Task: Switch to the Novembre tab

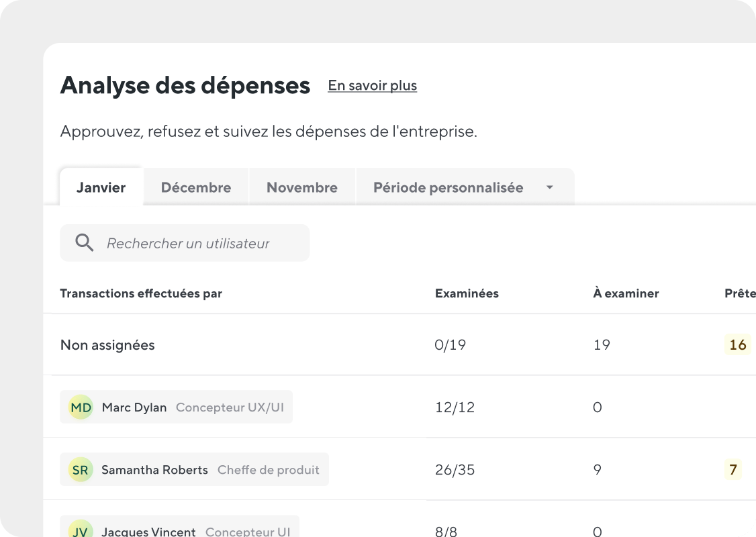Action: [x=302, y=187]
